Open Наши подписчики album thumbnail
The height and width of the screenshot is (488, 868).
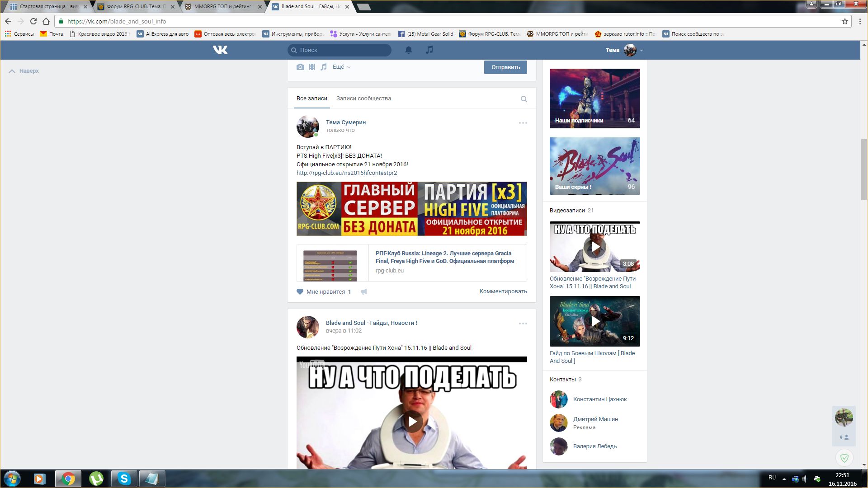[x=595, y=99]
